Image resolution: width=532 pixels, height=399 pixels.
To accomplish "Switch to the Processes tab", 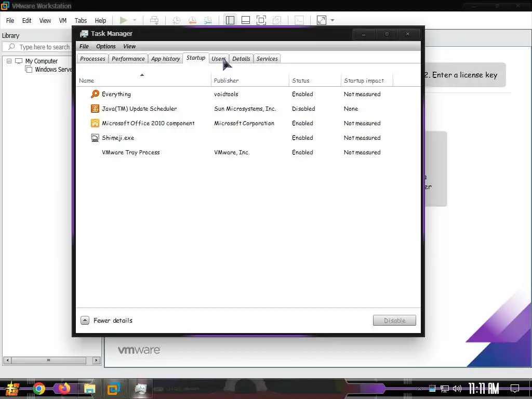I will pyautogui.click(x=92, y=59).
